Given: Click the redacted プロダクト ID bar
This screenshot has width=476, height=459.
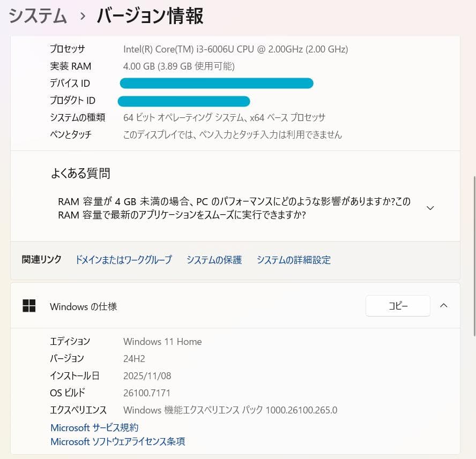Looking at the screenshot, I should click(184, 101).
